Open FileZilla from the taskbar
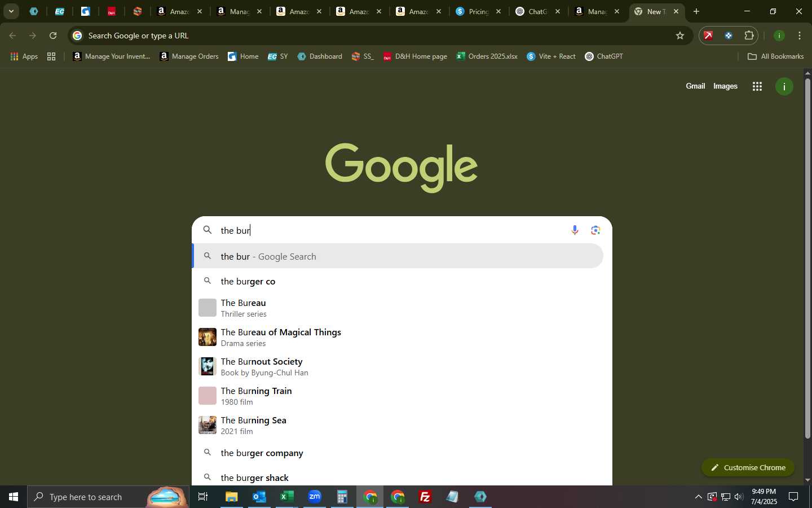 [x=425, y=497]
